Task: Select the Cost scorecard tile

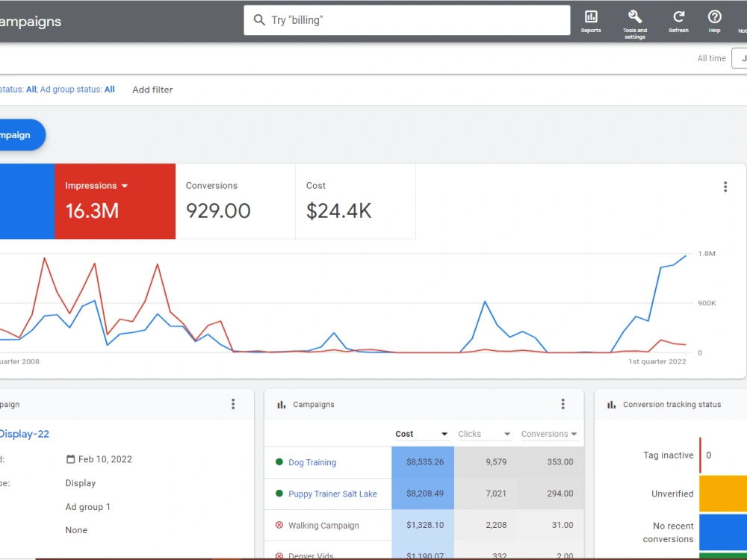Action: click(356, 202)
